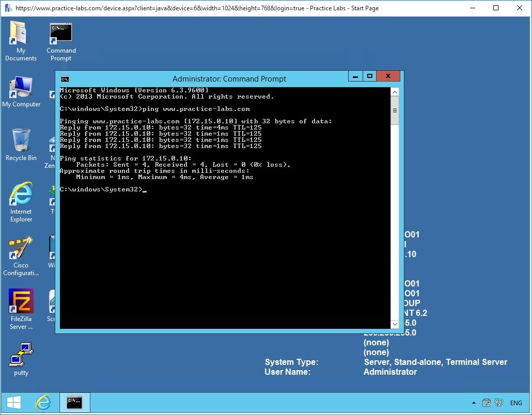Select the Command Prompt taskbar button

coord(75,403)
